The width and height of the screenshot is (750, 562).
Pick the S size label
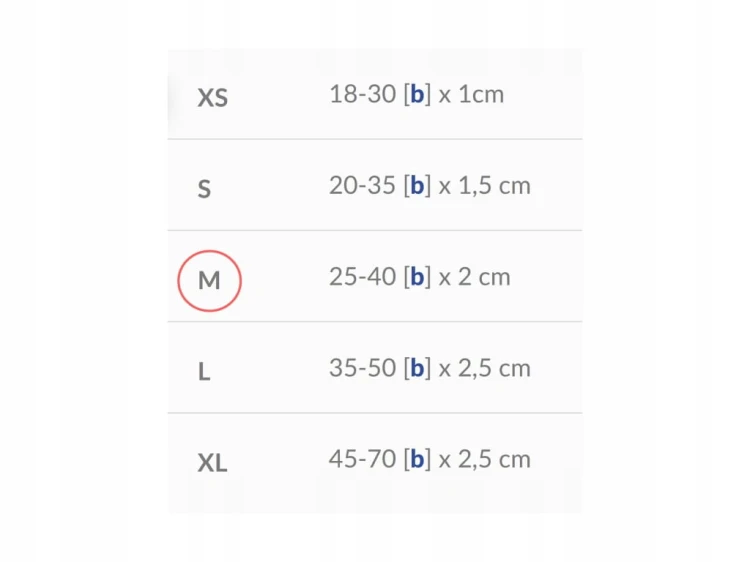click(x=204, y=189)
